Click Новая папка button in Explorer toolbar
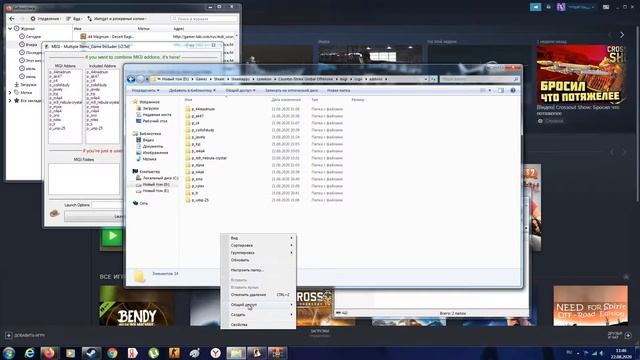Screen dimensions: 640x360 click(x=338, y=90)
